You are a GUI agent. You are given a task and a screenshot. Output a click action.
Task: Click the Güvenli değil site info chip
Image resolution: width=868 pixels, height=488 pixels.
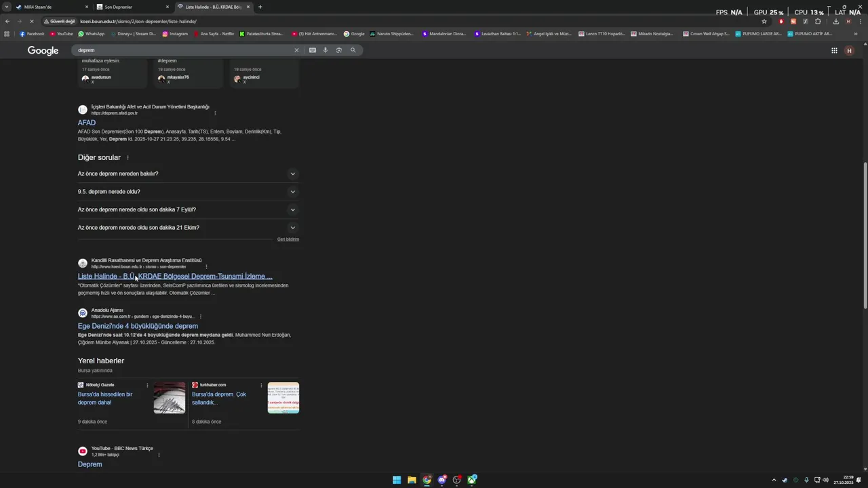[60, 21]
